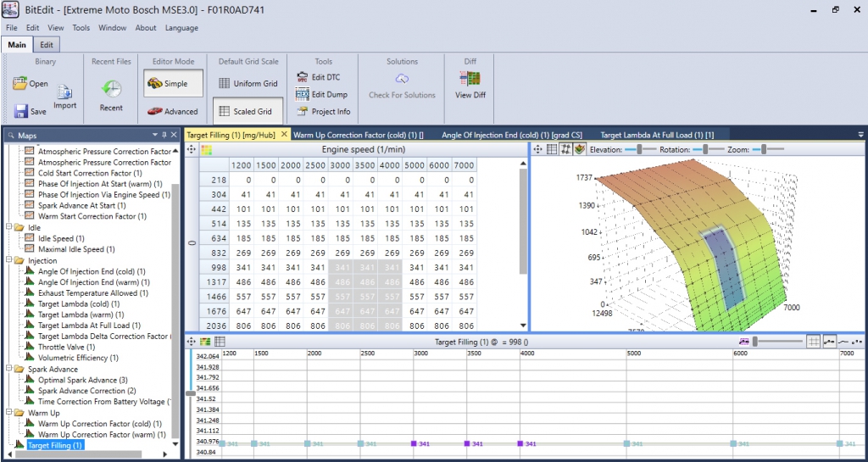The width and height of the screenshot is (868, 462).
Task: Open the Tools menu
Action: pyautogui.click(x=81, y=28)
